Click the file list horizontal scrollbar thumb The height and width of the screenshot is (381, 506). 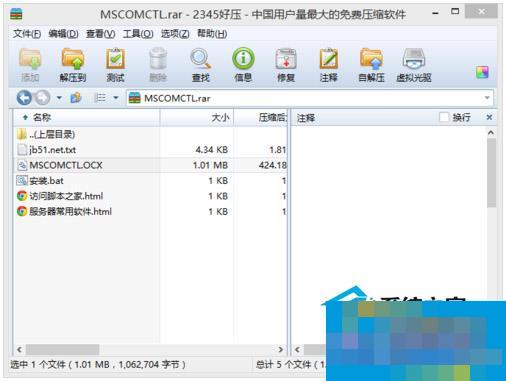[x=62, y=349]
